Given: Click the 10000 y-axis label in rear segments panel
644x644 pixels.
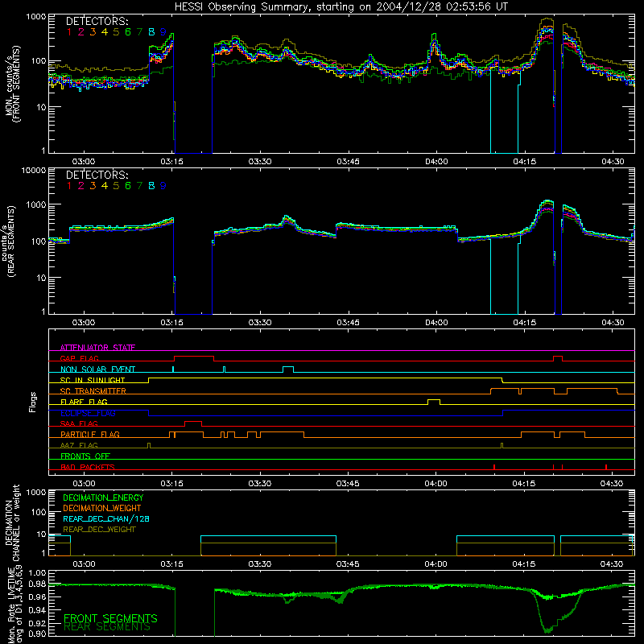Looking at the screenshot, I should click(x=34, y=170).
